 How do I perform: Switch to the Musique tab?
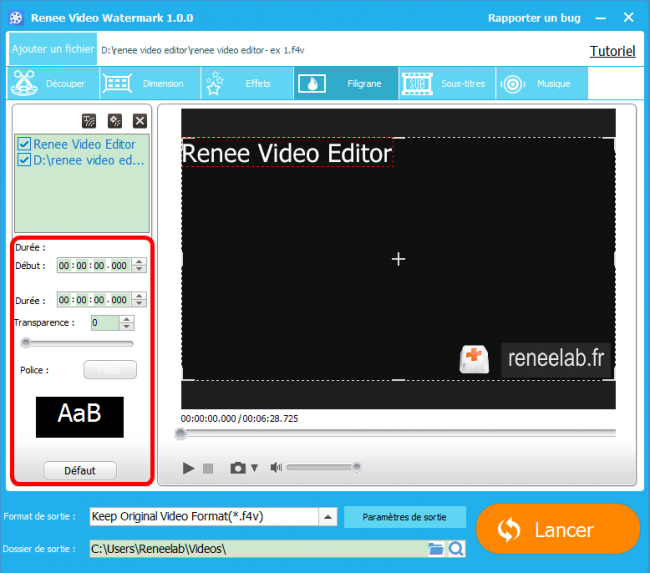(x=542, y=83)
